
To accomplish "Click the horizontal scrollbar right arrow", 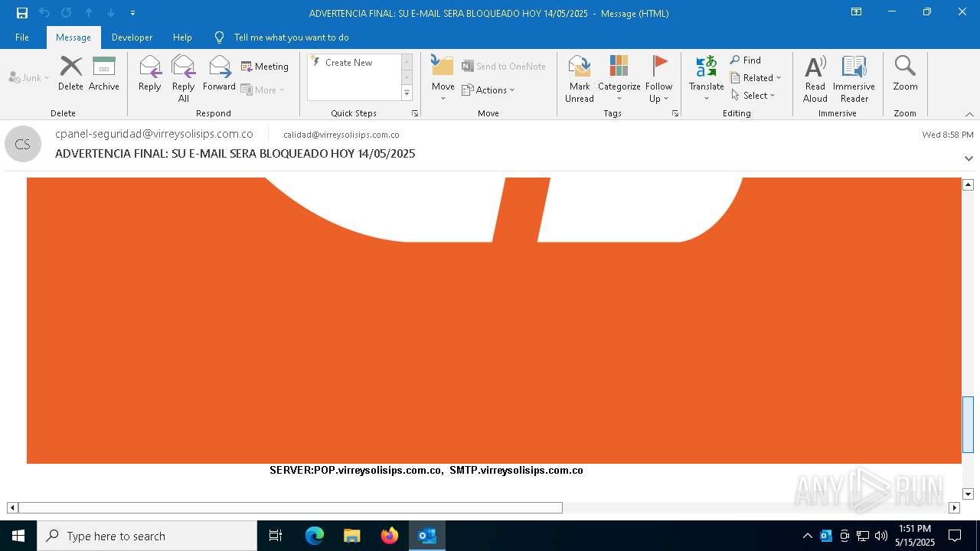I will click(954, 507).
